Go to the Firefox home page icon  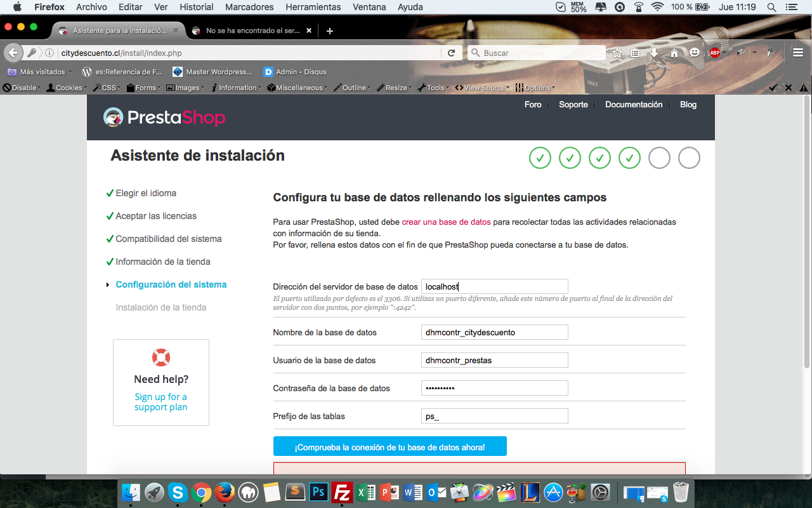pos(674,53)
